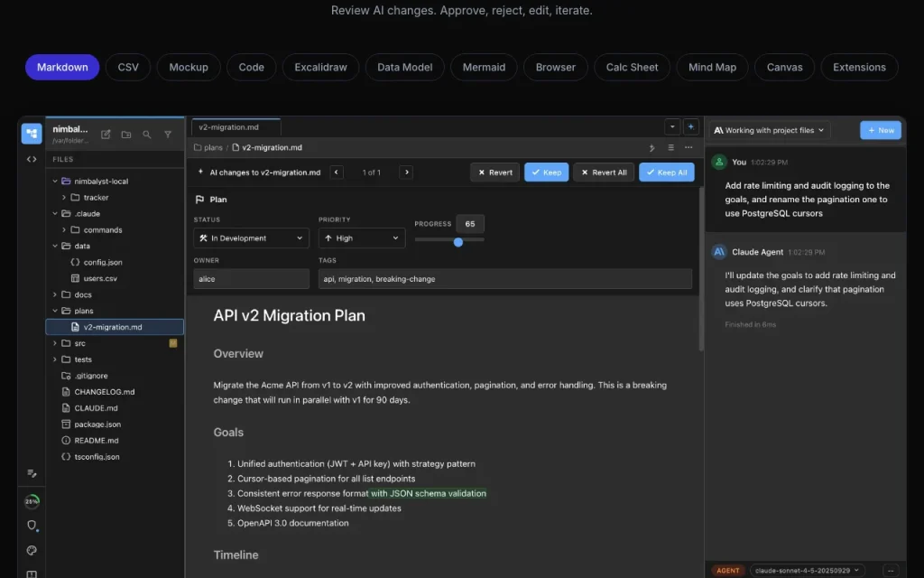Open the file filter funnel icon
This screenshot has width=924, height=578.
[x=168, y=135]
